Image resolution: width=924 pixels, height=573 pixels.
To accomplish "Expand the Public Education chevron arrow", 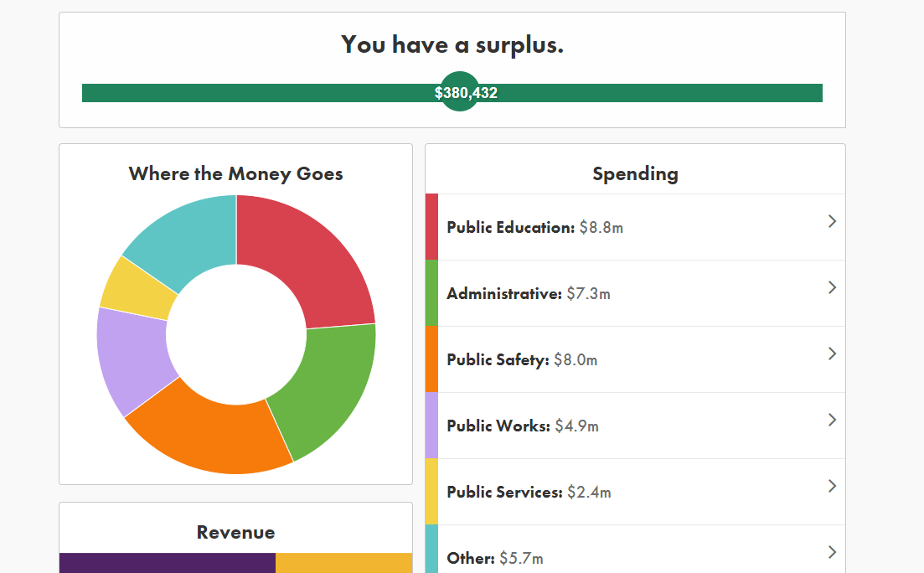I will click(832, 221).
